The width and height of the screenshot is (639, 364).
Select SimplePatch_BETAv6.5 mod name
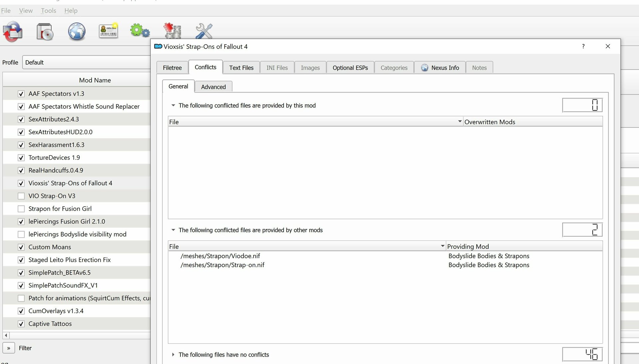tap(59, 273)
